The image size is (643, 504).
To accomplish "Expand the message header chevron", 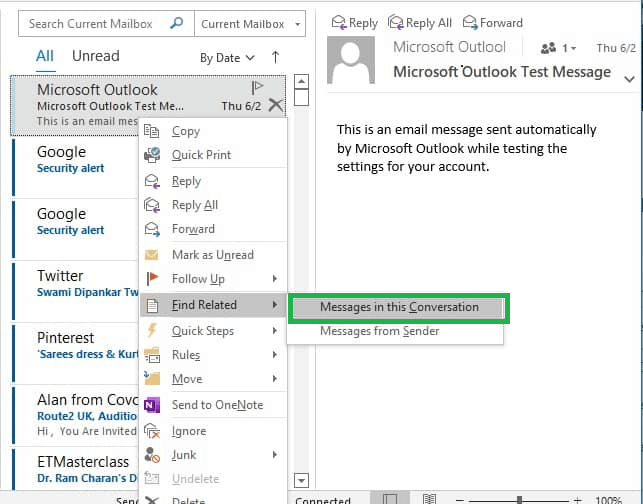I will [629, 79].
